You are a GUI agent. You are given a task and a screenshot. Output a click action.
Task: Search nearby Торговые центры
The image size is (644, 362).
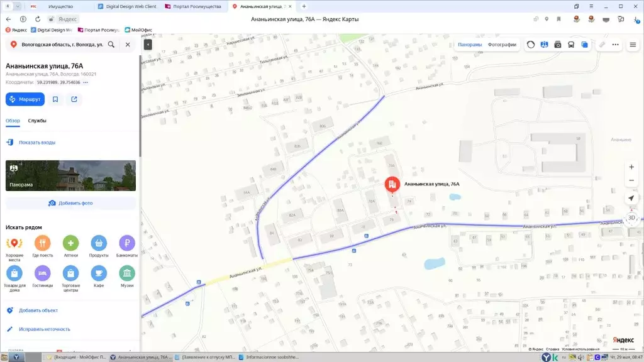(70, 278)
